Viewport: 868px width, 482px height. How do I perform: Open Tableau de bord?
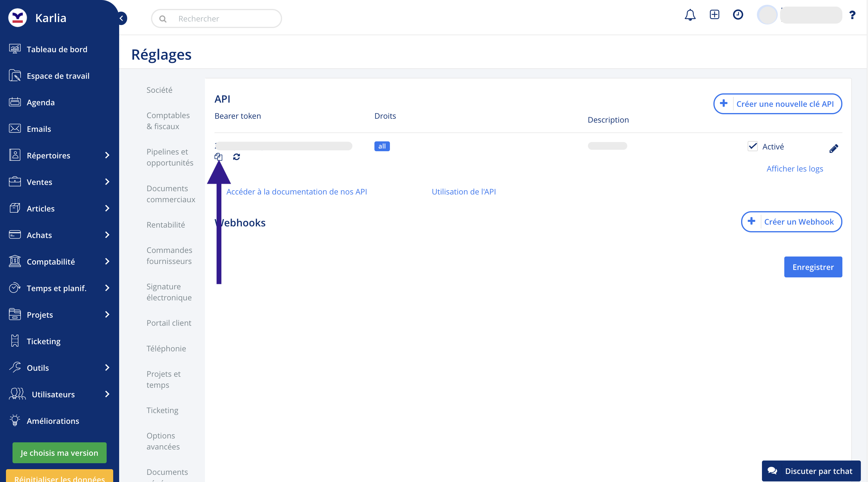[57, 49]
